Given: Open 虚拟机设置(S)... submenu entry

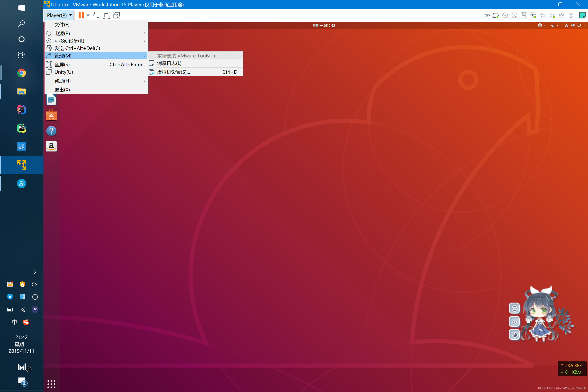Looking at the screenshot, I should pos(195,72).
